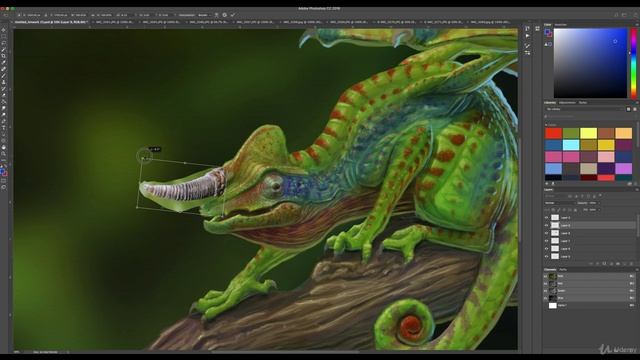This screenshot has width=640, height=360.
Task: Select the Rectangular Marquee tool
Action: click(4, 36)
